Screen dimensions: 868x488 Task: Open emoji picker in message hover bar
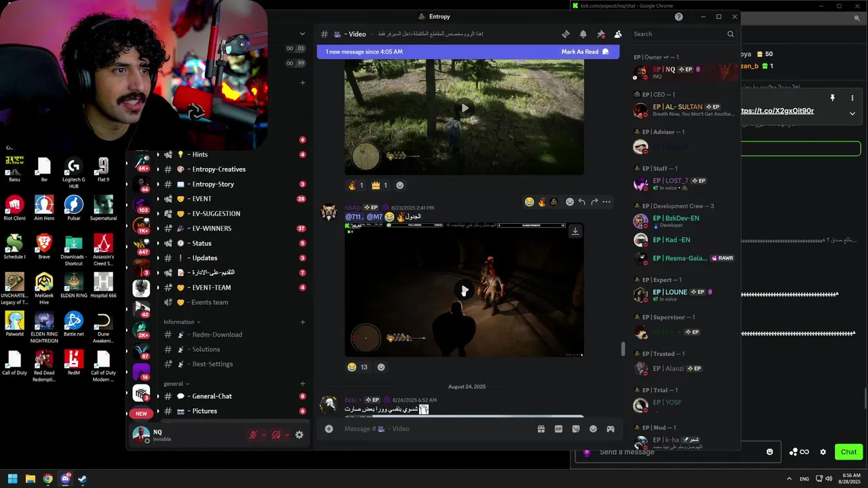click(x=570, y=202)
